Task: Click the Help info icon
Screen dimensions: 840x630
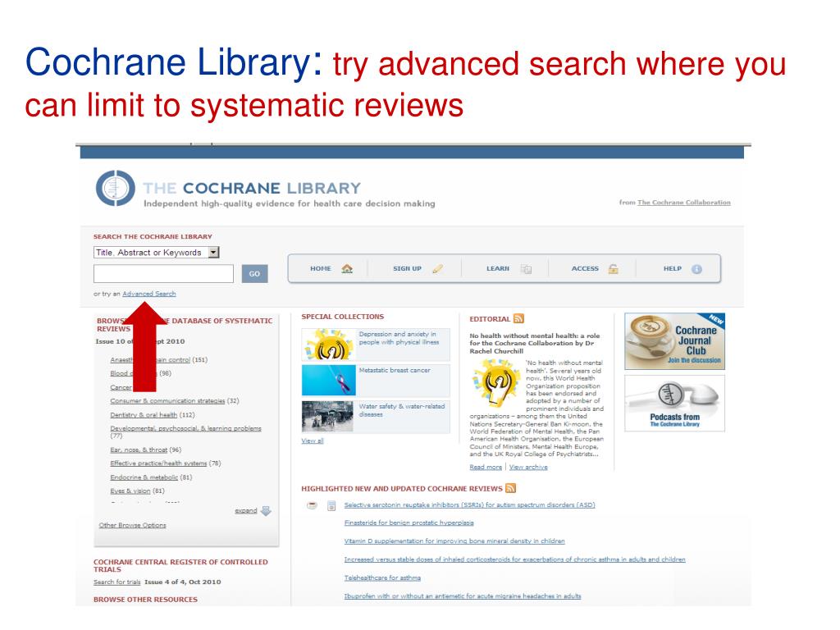Action: [x=696, y=269]
